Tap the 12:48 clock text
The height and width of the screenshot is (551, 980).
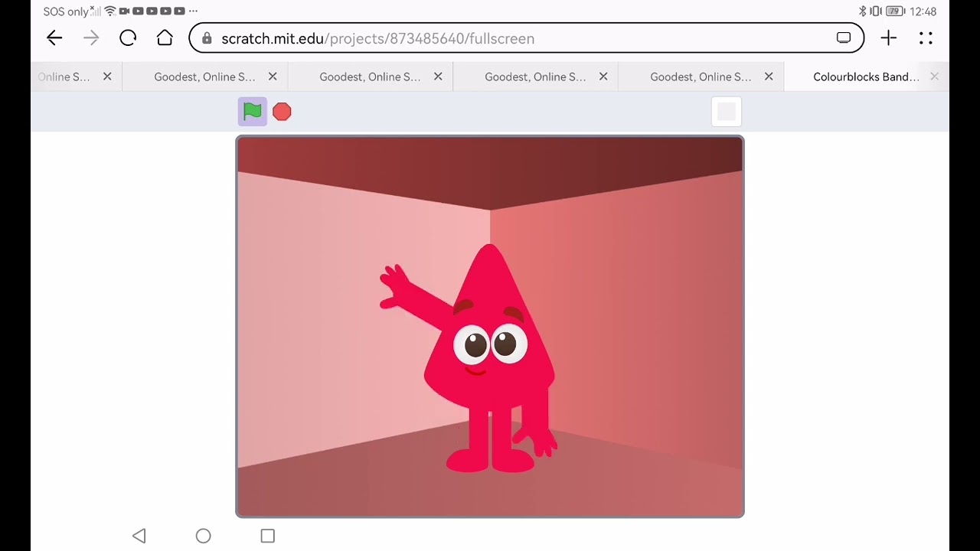[923, 11]
